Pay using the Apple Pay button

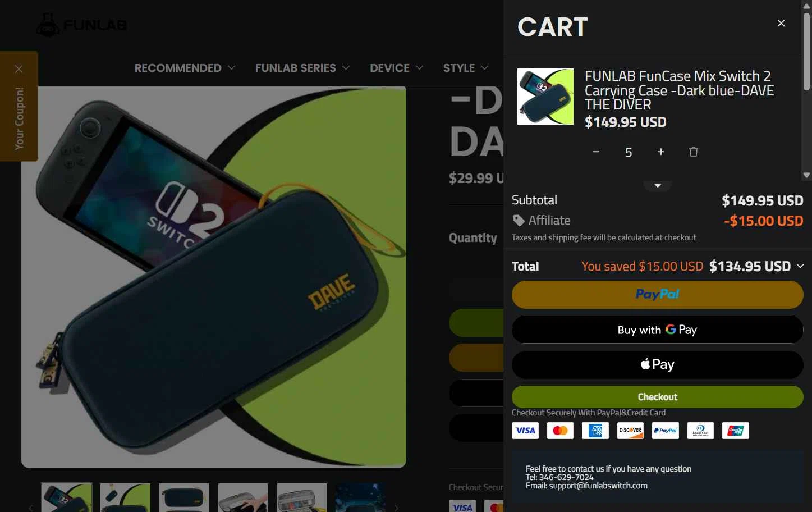(x=658, y=365)
